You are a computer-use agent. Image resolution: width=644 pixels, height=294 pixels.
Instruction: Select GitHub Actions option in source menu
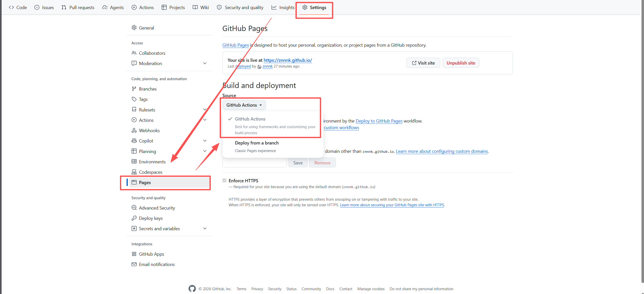pyautogui.click(x=273, y=125)
